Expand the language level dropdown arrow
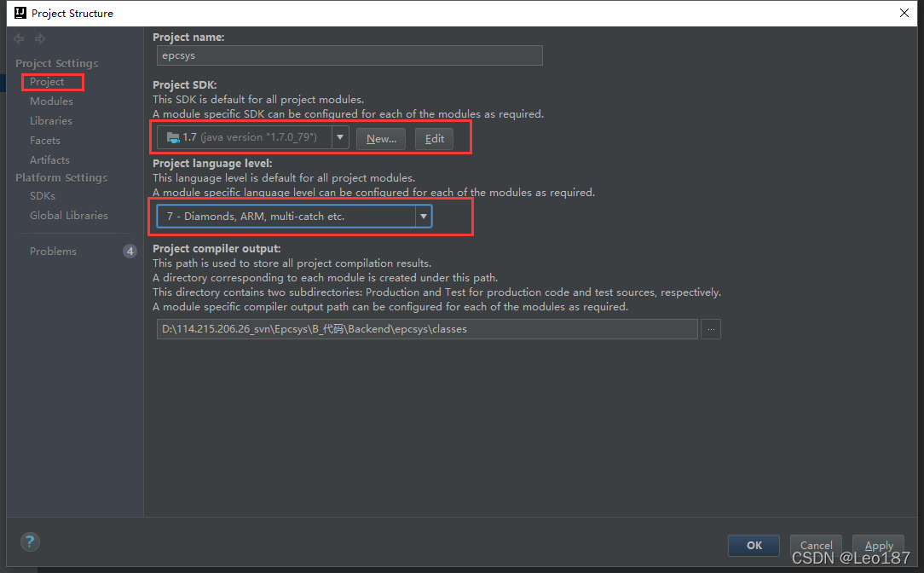 pos(423,217)
